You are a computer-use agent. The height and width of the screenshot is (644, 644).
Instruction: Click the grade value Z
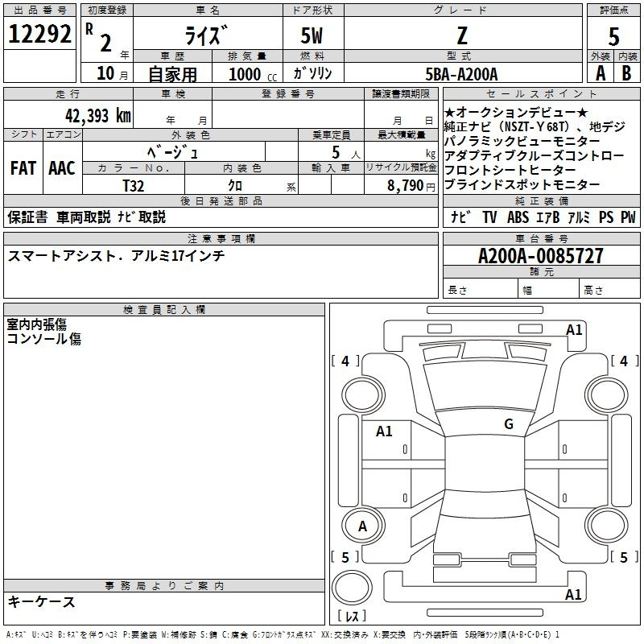[462, 35]
